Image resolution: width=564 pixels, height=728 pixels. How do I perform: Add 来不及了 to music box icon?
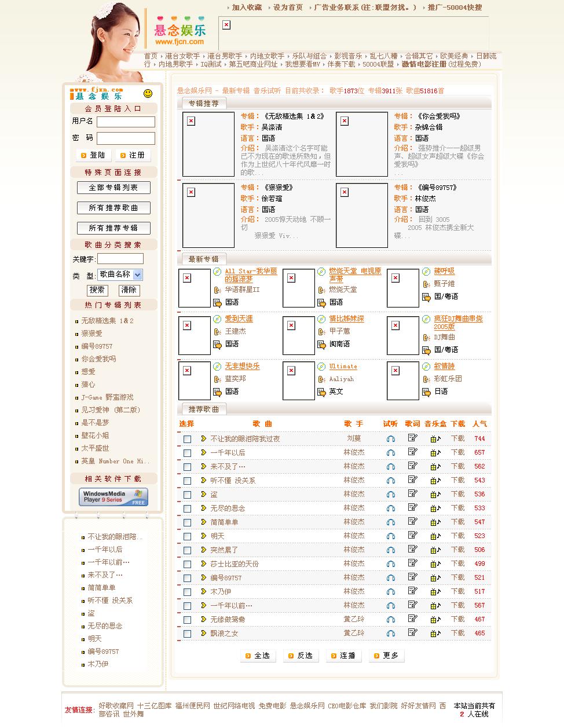(435, 467)
